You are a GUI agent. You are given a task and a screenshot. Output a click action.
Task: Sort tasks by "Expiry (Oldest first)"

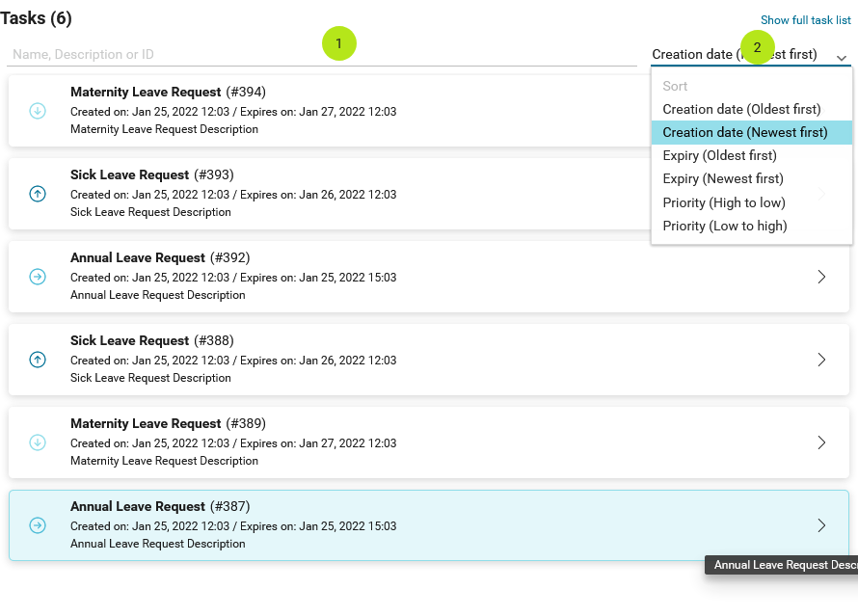coord(719,155)
